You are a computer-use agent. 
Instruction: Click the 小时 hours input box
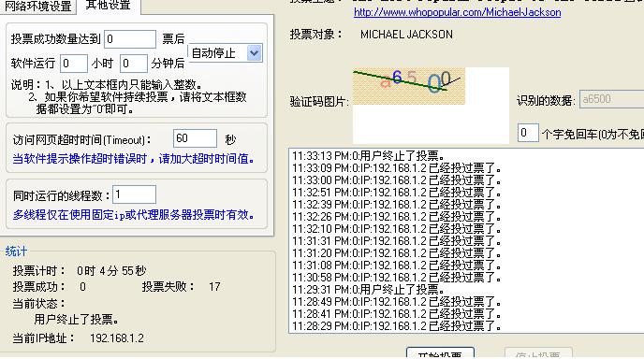(x=74, y=64)
